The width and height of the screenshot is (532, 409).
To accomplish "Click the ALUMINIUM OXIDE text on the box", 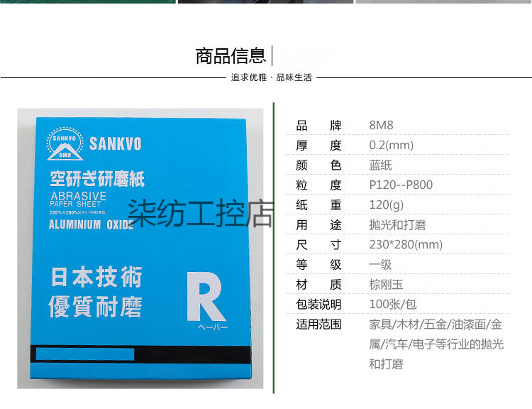I will tap(92, 224).
